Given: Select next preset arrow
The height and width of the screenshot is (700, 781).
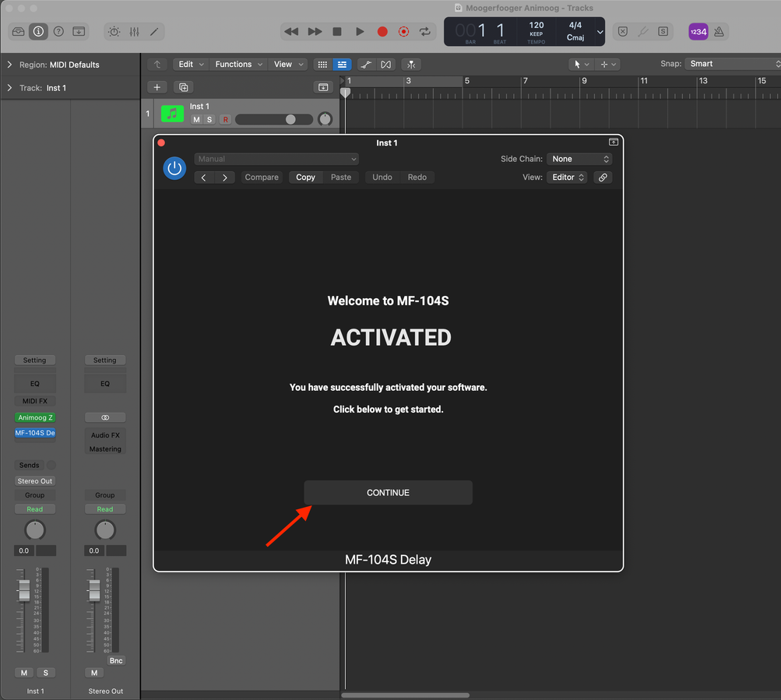Looking at the screenshot, I should coord(224,178).
